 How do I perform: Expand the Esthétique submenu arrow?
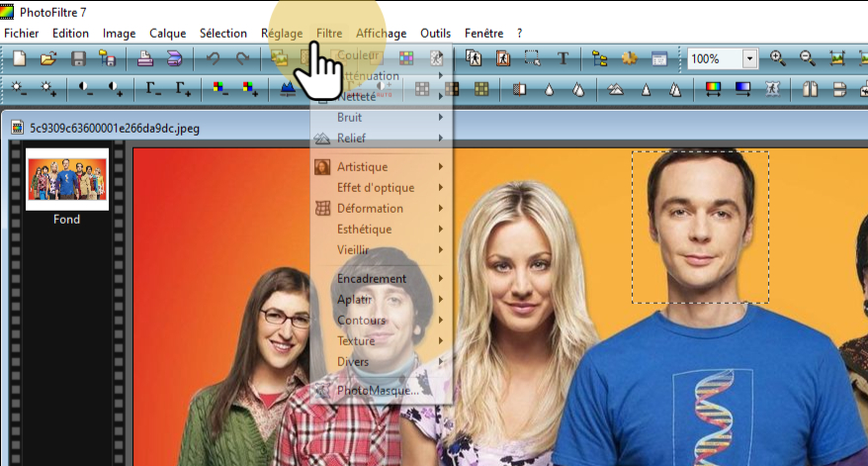[441, 229]
